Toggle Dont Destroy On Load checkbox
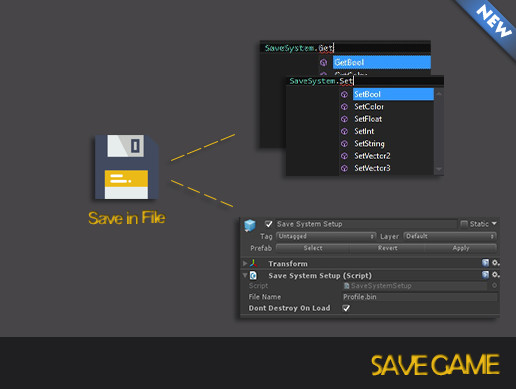Image resolution: width=516 pixels, height=389 pixels. click(346, 308)
